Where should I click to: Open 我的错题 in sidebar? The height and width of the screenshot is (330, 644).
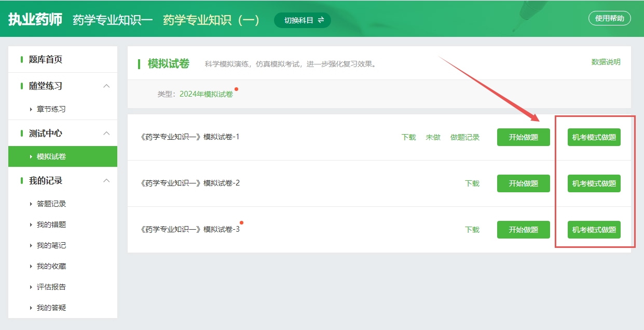tap(51, 225)
